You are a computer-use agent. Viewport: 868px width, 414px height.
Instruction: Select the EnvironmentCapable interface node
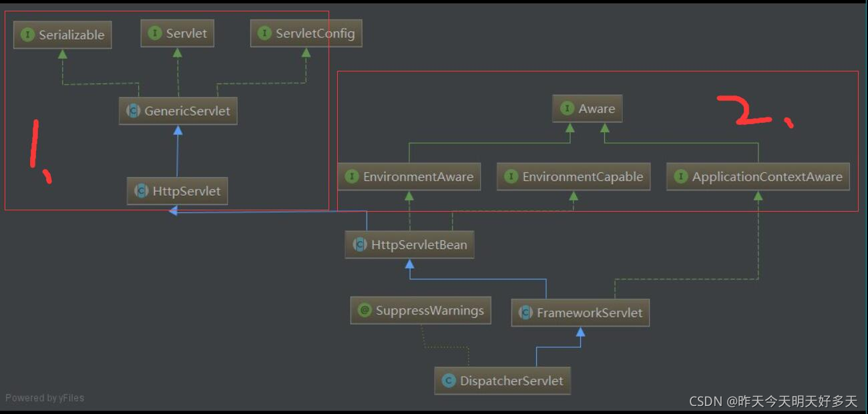[x=573, y=176]
